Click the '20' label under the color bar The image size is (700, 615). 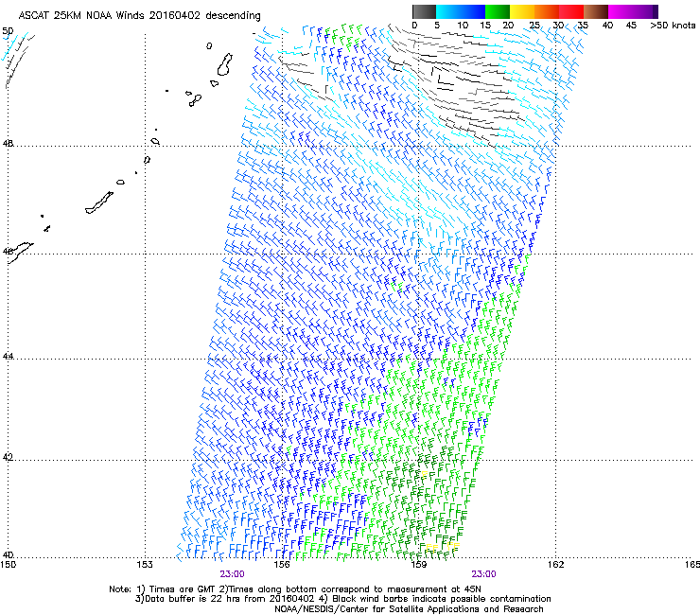coord(508,26)
